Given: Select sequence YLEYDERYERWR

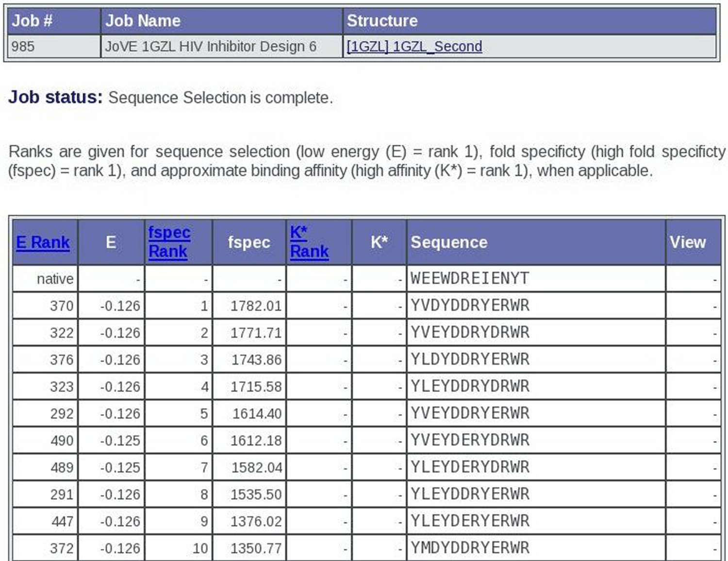Looking at the screenshot, I should (470, 521).
